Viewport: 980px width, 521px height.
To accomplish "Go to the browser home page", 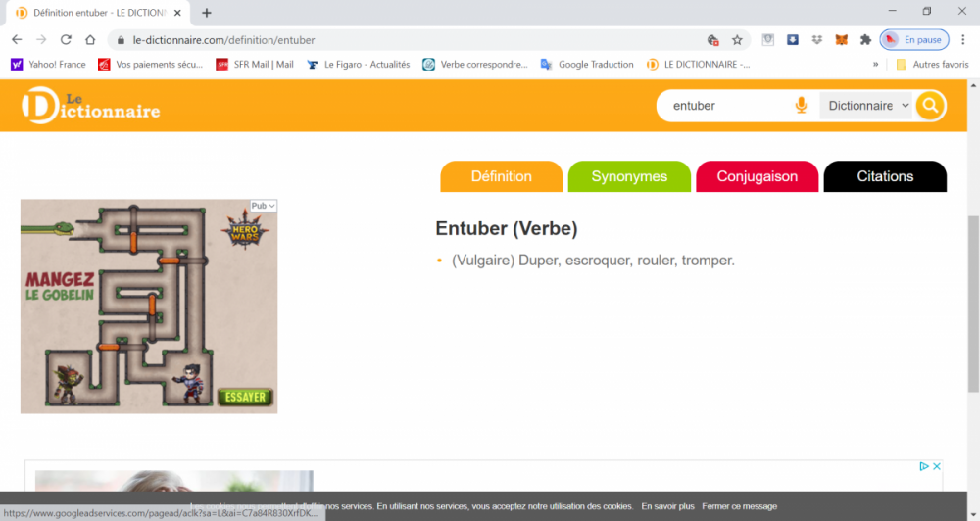I will 90,40.
